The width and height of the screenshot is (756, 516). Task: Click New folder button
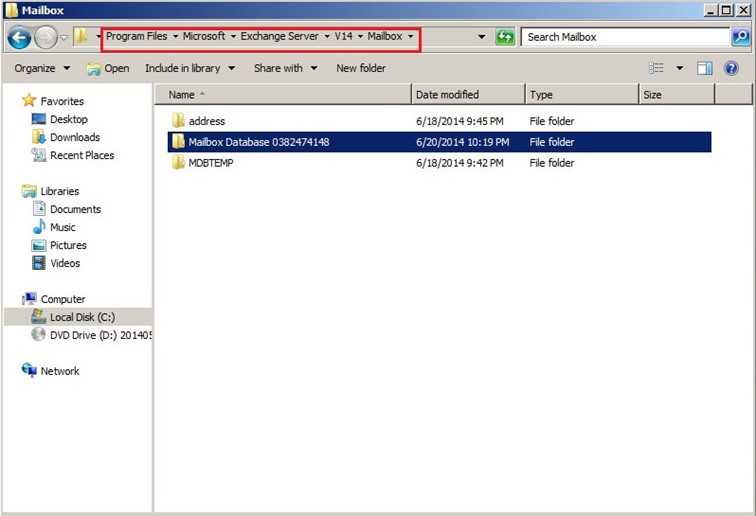tap(361, 68)
